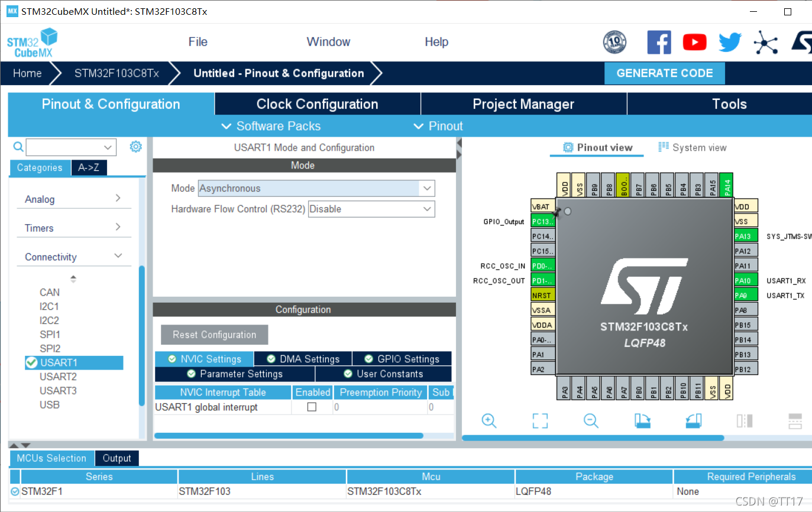Open the Facebook icon link
This screenshot has width=812, height=512.
pos(659,42)
